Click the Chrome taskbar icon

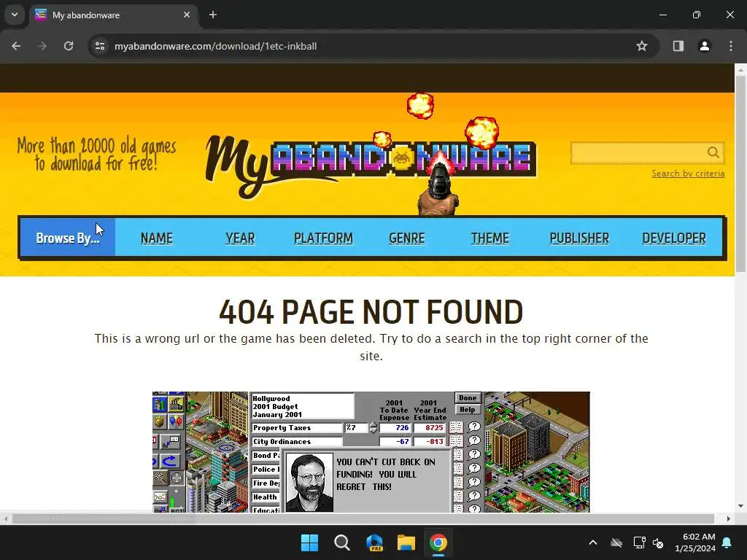(438, 542)
